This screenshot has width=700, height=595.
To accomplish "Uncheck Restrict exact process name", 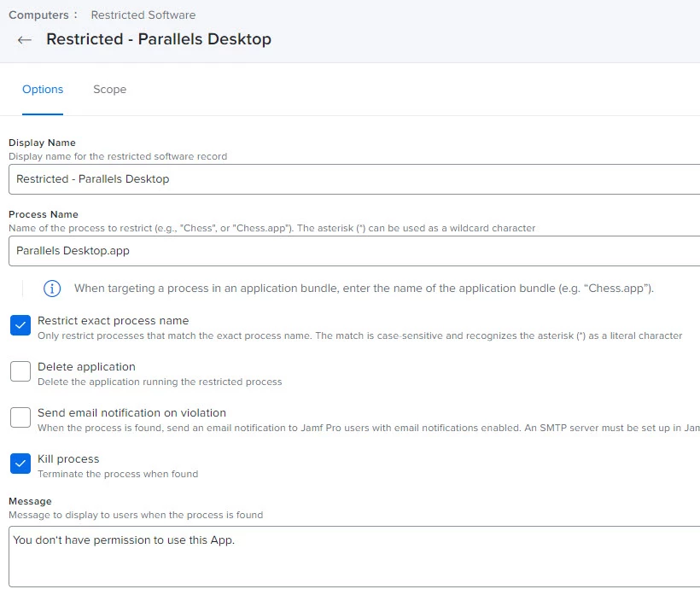I will click(20, 325).
